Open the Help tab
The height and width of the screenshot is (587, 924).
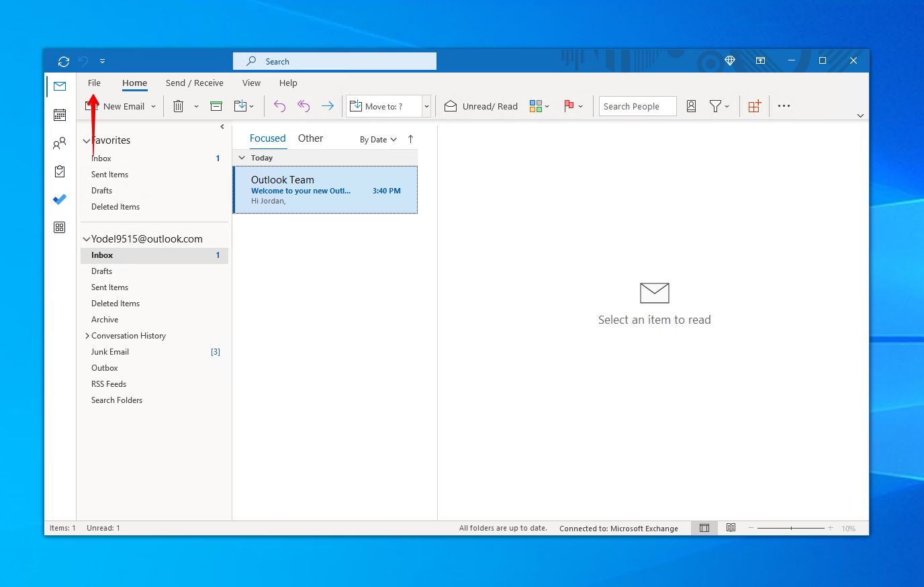pyautogui.click(x=288, y=83)
